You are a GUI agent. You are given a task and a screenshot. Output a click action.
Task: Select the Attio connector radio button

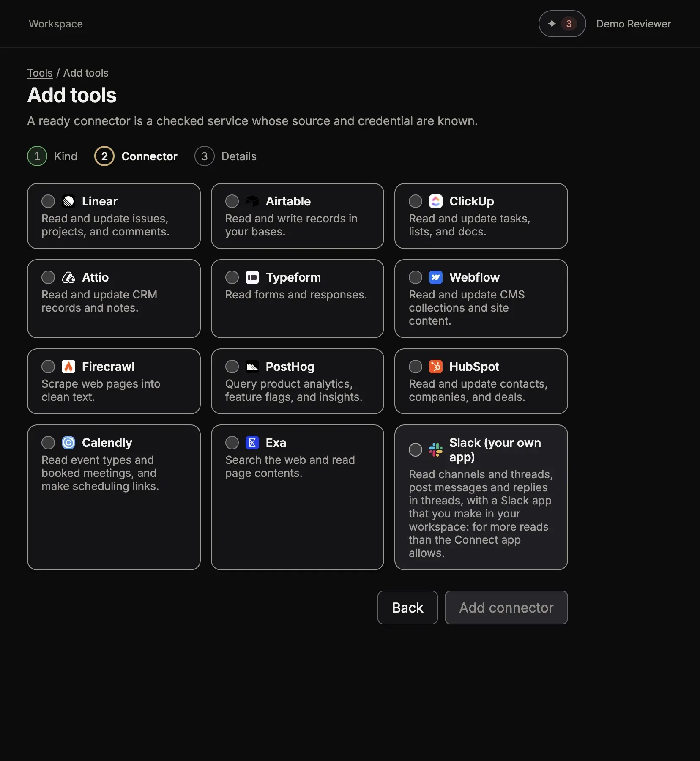pyautogui.click(x=48, y=277)
